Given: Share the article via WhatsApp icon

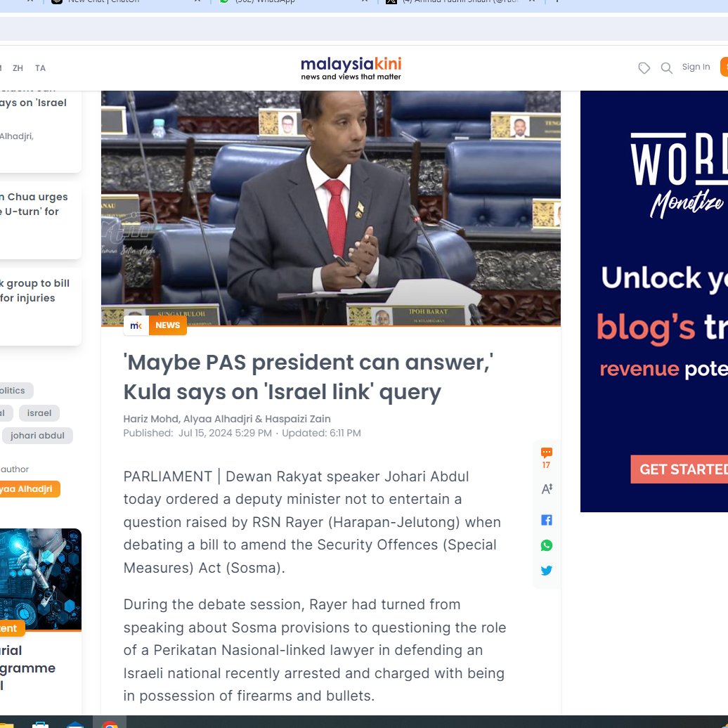Looking at the screenshot, I should pyautogui.click(x=547, y=545).
